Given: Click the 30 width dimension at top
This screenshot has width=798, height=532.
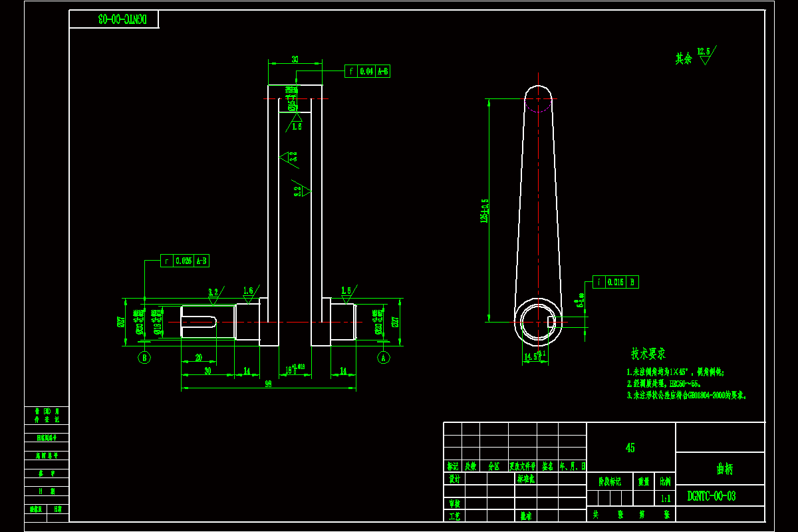Looking at the screenshot, I should point(295,59).
